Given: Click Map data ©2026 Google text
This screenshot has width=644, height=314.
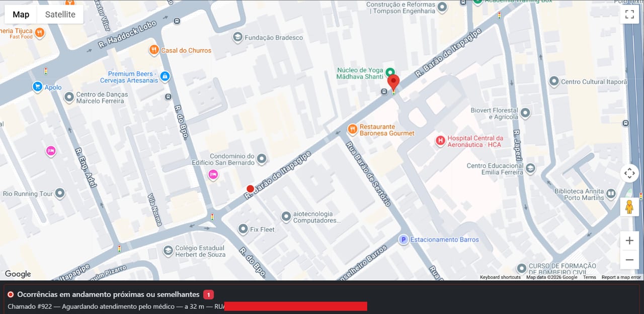Looking at the screenshot, I should click(x=552, y=277).
